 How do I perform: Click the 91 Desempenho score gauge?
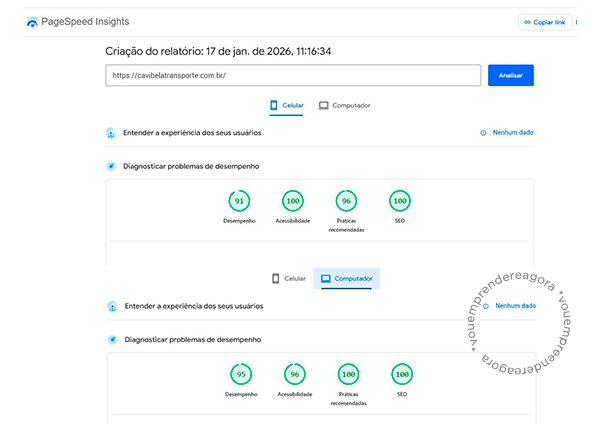239,201
